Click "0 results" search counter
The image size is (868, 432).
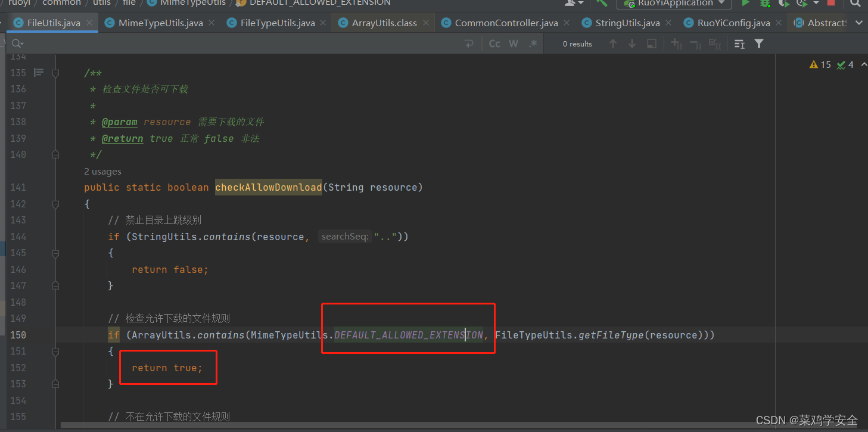(x=577, y=43)
